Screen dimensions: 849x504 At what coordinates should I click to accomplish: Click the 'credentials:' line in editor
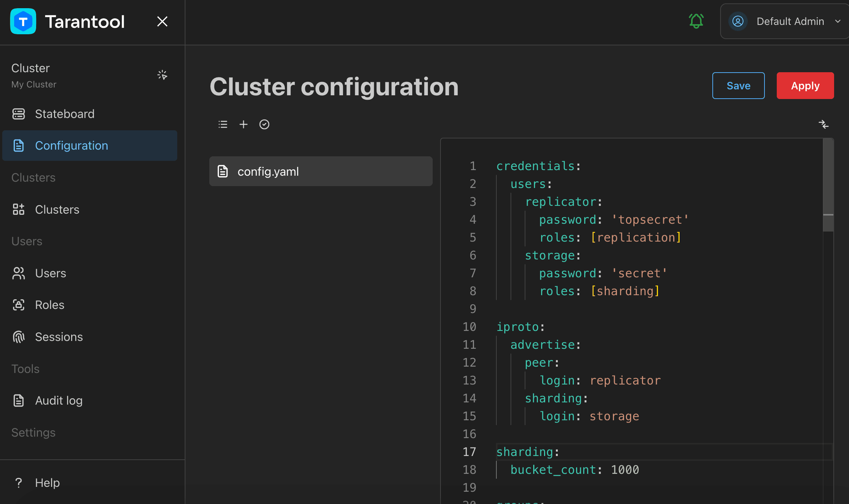point(538,166)
